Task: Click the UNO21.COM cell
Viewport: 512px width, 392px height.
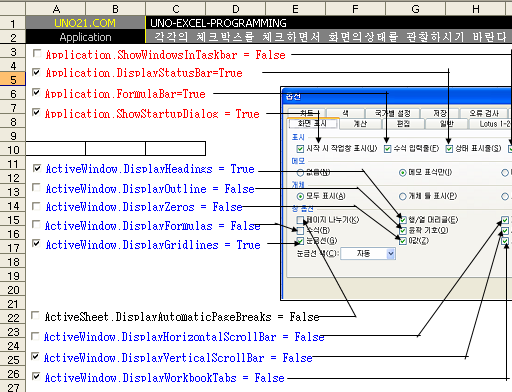Action: click(85, 23)
